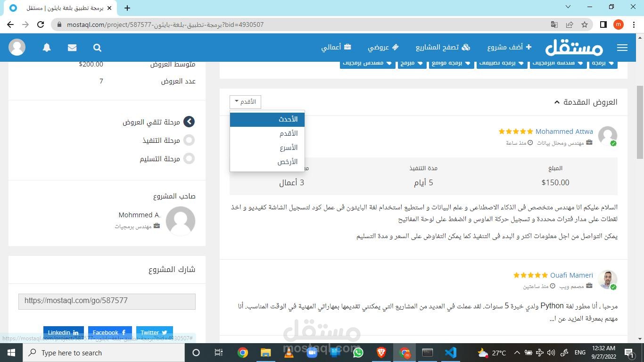
Task: Open Visual Studio Code from taskbar
Action: [450, 353]
